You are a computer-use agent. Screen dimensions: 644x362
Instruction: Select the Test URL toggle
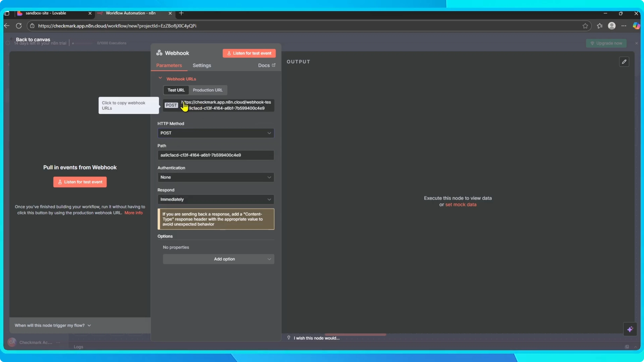tap(176, 90)
